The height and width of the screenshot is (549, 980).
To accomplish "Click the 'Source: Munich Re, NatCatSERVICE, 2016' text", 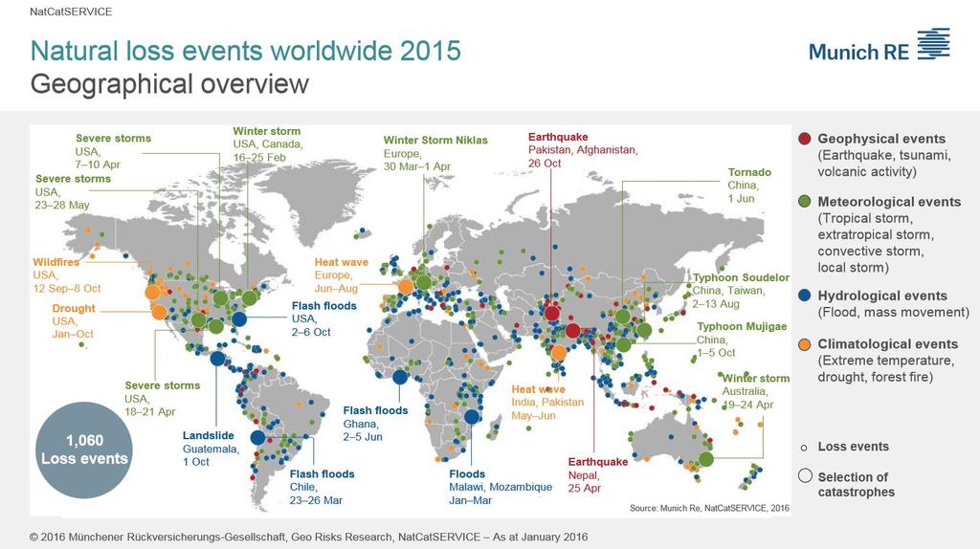I will [x=709, y=508].
